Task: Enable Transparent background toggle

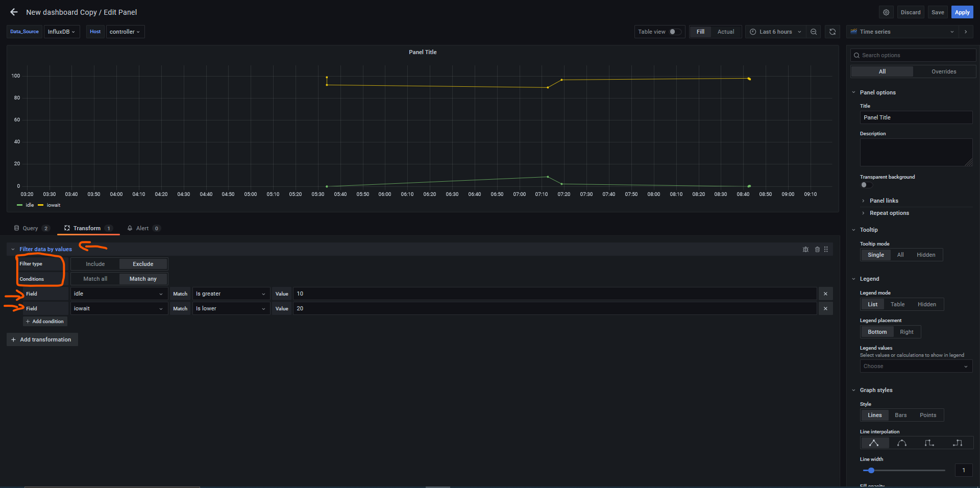Action: click(866, 185)
